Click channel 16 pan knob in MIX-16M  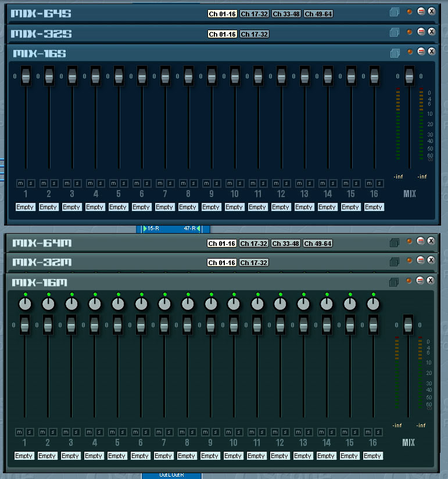[373, 304]
